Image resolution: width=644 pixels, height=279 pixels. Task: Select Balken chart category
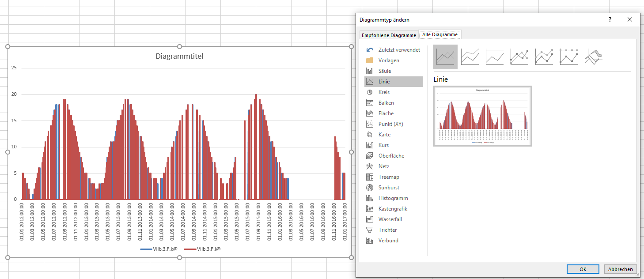click(x=394, y=103)
